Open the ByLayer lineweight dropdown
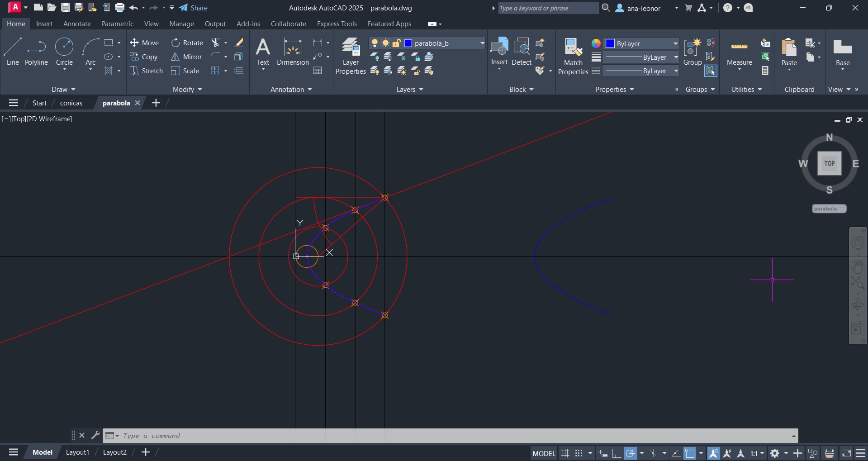This screenshot has height=461, width=868. coord(676,57)
